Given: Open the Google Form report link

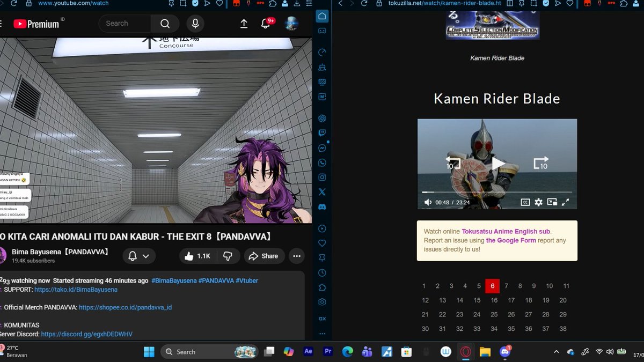Looking at the screenshot, I should pos(511,240).
